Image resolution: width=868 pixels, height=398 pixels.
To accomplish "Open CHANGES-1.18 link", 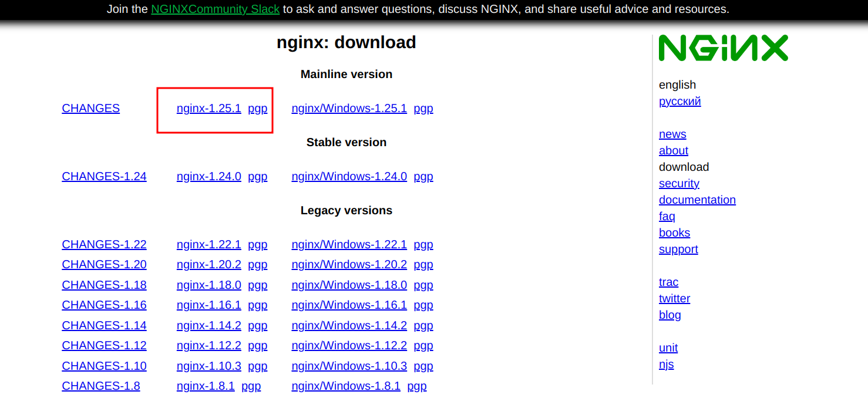I will coord(105,285).
